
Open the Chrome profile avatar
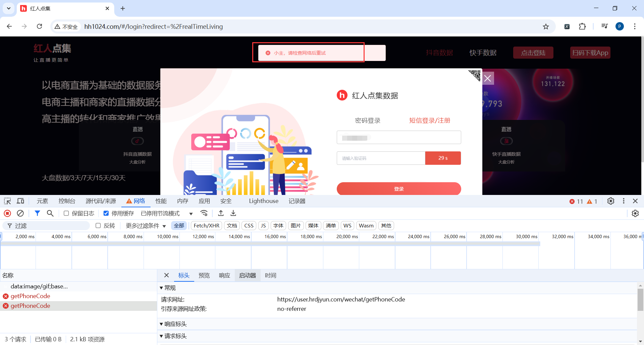pos(620,26)
